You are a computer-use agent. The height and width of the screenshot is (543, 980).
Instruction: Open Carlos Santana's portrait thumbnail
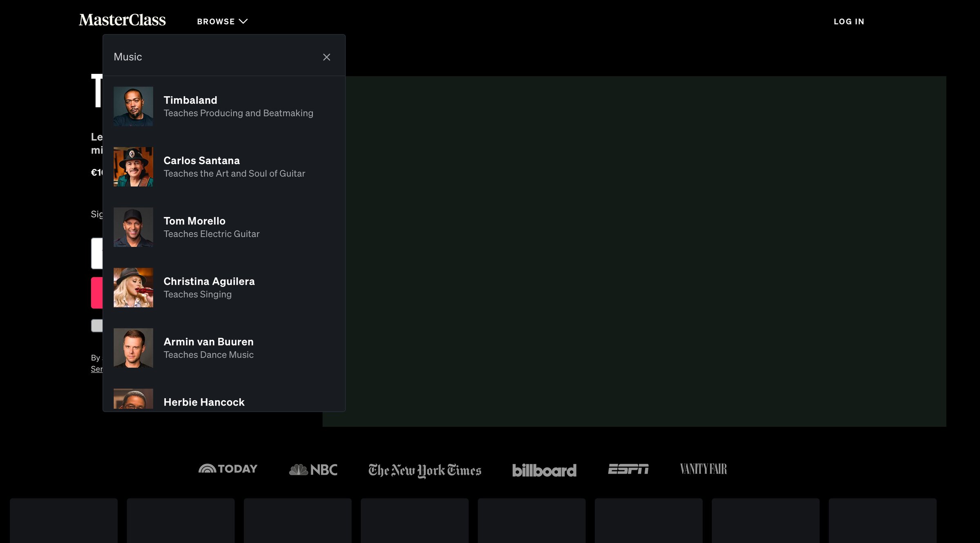(x=133, y=166)
